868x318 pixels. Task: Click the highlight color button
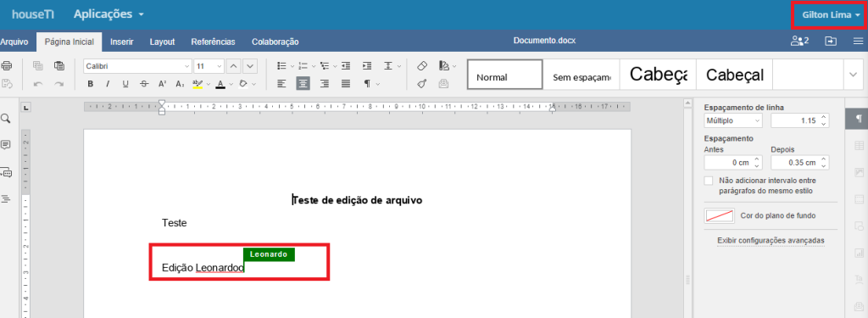pos(197,84)
